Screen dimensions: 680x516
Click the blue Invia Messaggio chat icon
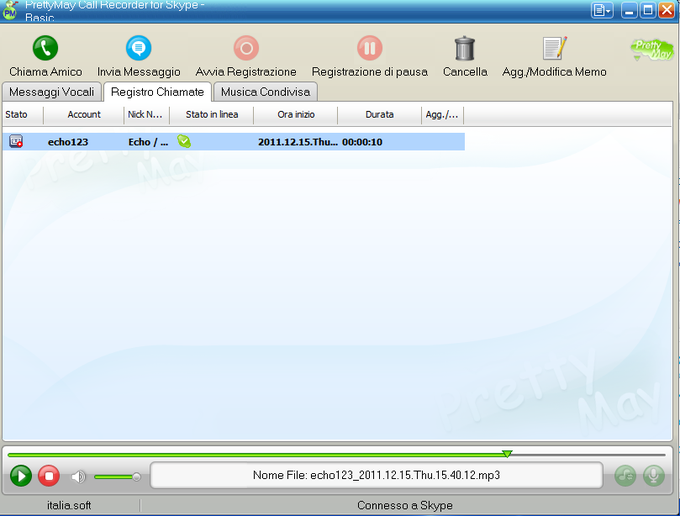[x=139, y=48]
